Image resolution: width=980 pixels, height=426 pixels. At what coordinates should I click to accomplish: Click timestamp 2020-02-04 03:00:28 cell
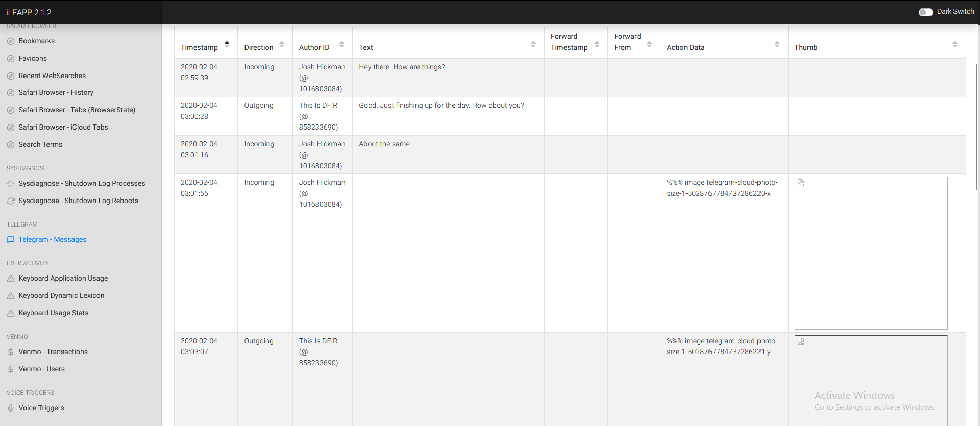coord(206,116)
